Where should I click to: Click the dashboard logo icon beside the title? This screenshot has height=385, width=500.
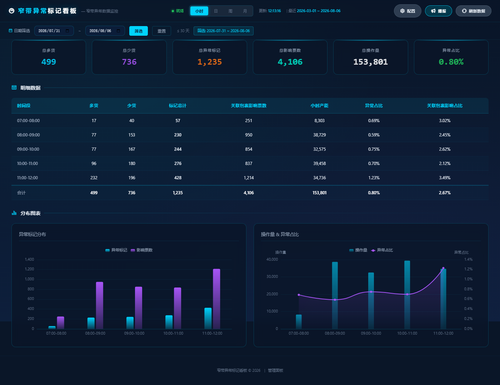point(11,11)
